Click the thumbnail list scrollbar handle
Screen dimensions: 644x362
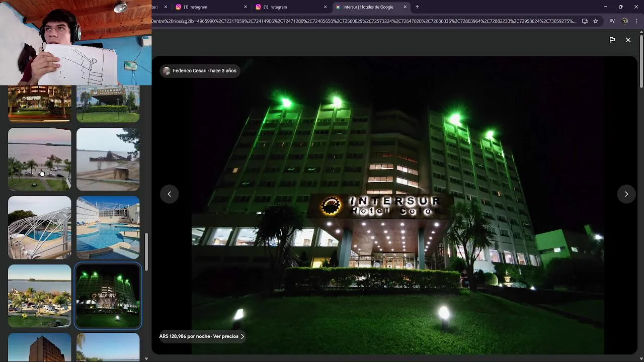click(x=146, y=252)
